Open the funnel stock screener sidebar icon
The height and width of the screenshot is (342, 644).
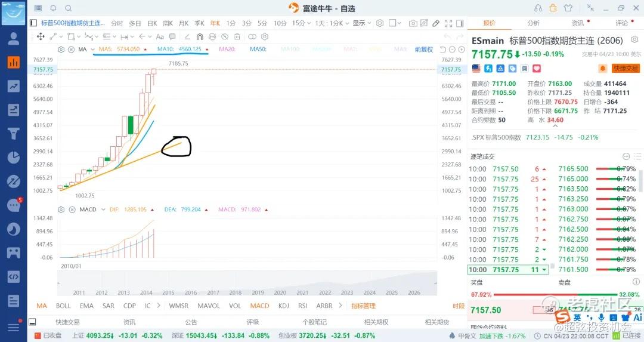pos(14,134)
